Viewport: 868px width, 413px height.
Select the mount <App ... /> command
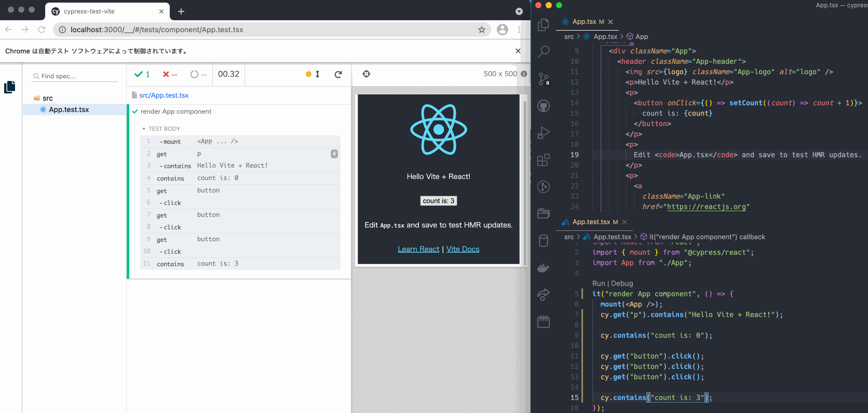(240, 141)
